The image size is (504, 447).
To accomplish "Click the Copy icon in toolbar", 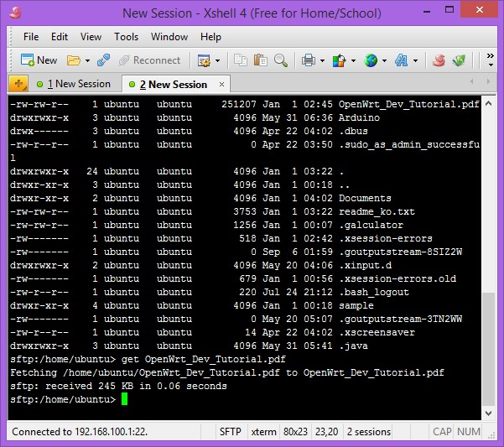I will pos(240,60).
